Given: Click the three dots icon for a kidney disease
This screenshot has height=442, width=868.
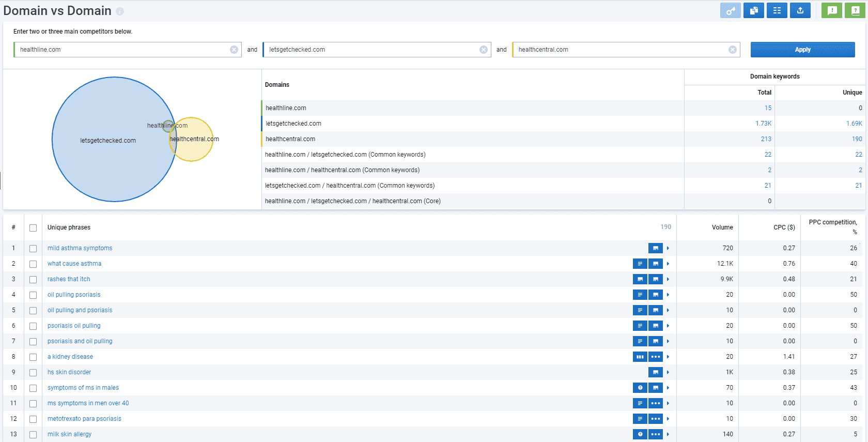Looking at the screenshot, I should tap(656, 357).
